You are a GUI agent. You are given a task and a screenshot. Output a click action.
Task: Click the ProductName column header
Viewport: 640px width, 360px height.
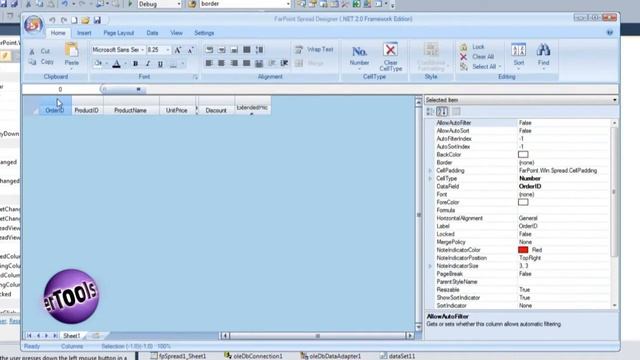pos(131,106)
